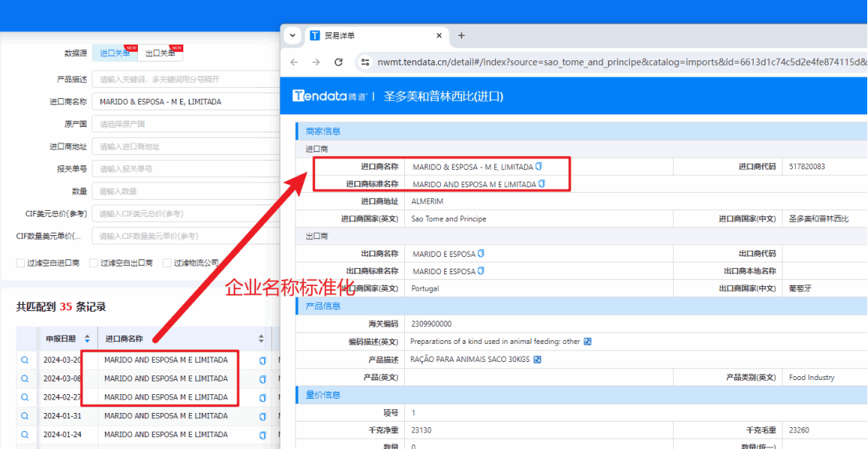Image resolution: width=868 pixels, height=449 pixels.
Task: Sort records by 申报日期 column
Action: coord(86,339)
